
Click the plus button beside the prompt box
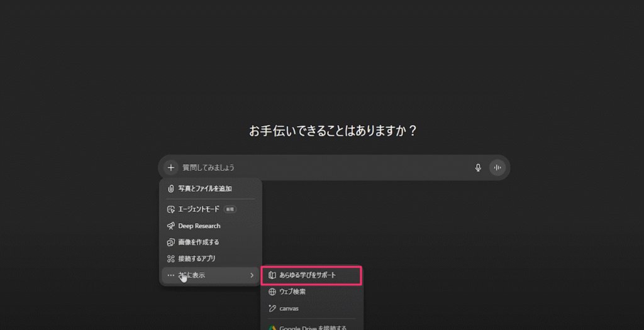171,167
